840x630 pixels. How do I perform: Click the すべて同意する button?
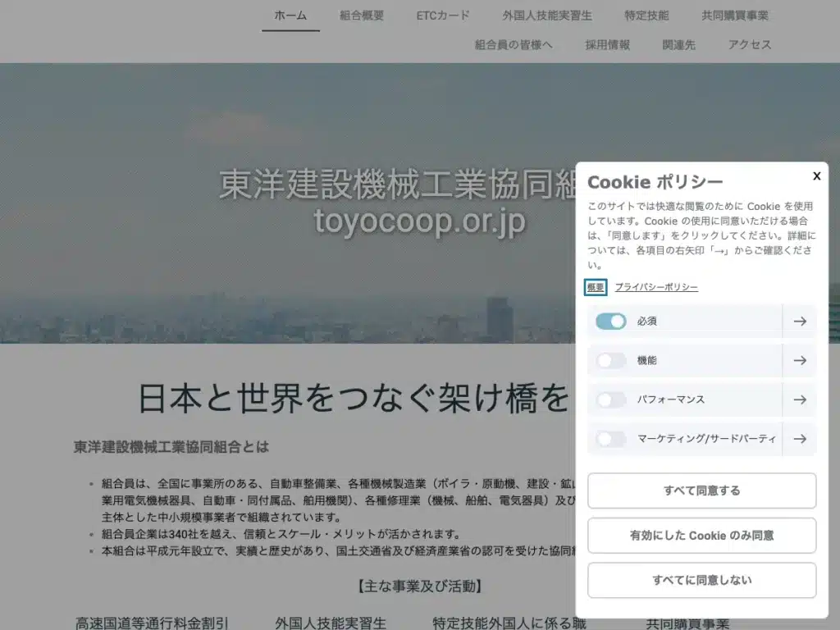click(x=702, y=491)
